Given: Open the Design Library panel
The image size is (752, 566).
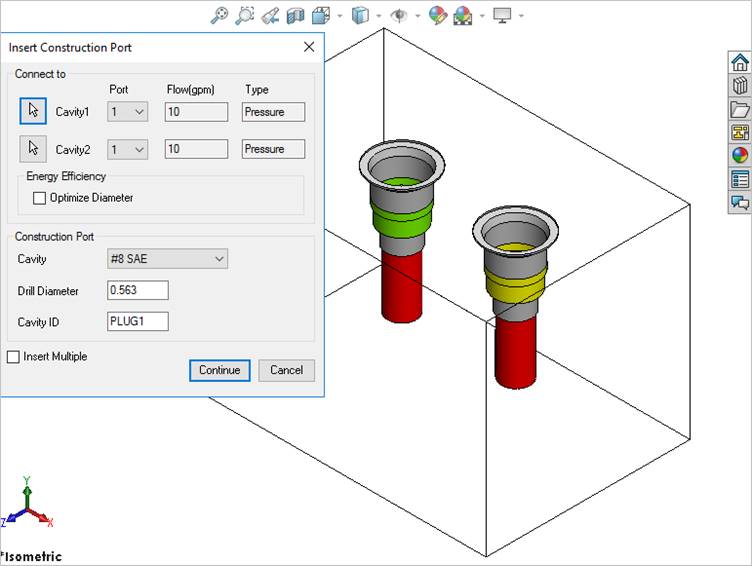Looking at the screenshot, I should click(740, 85).
